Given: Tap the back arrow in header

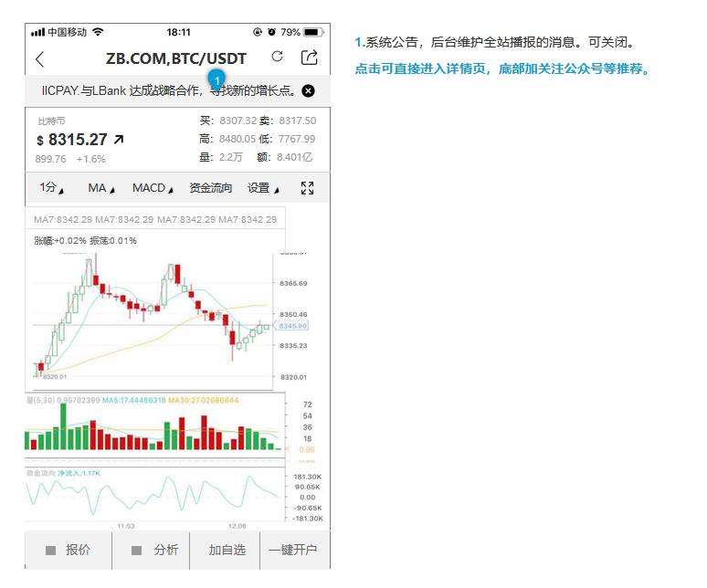Looking at the screenshot, I should (x=39, y=59).
